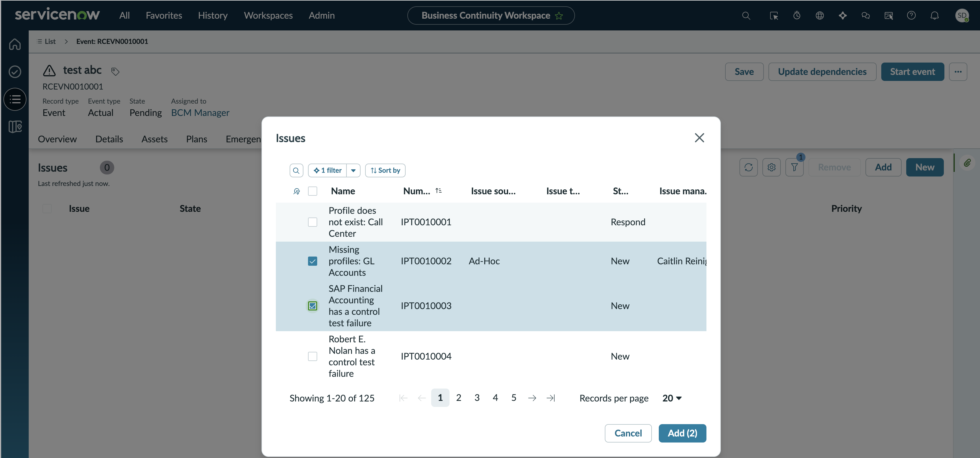
Task: Click Add (2) button
Action: point(682,433)
